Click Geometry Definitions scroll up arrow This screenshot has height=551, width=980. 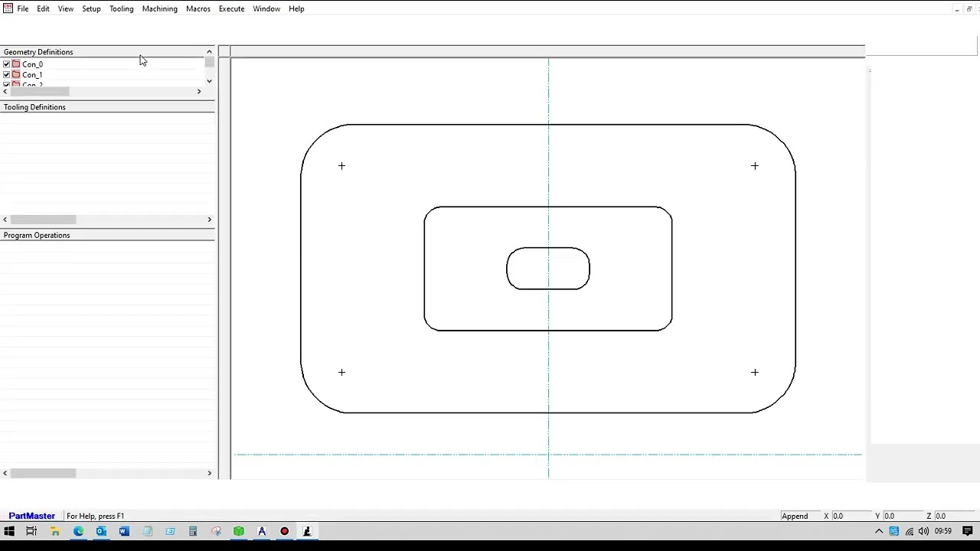coord(209,52)
